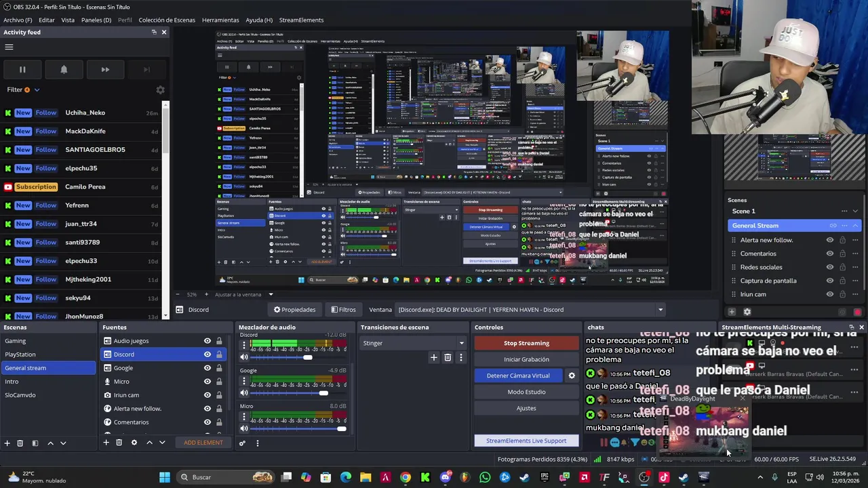
Task: Hide Redes sociales in Multi-Streaming scenes
Action: click(x=830, y=267)
